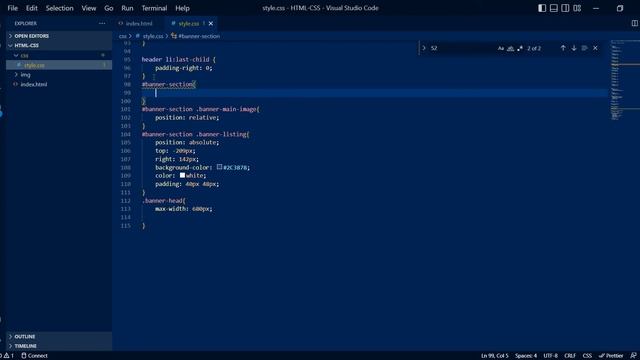Open Explorer views and more actions ellipsis
The height and width of the screenshot is (360, 640).
[x=102, y=23]
